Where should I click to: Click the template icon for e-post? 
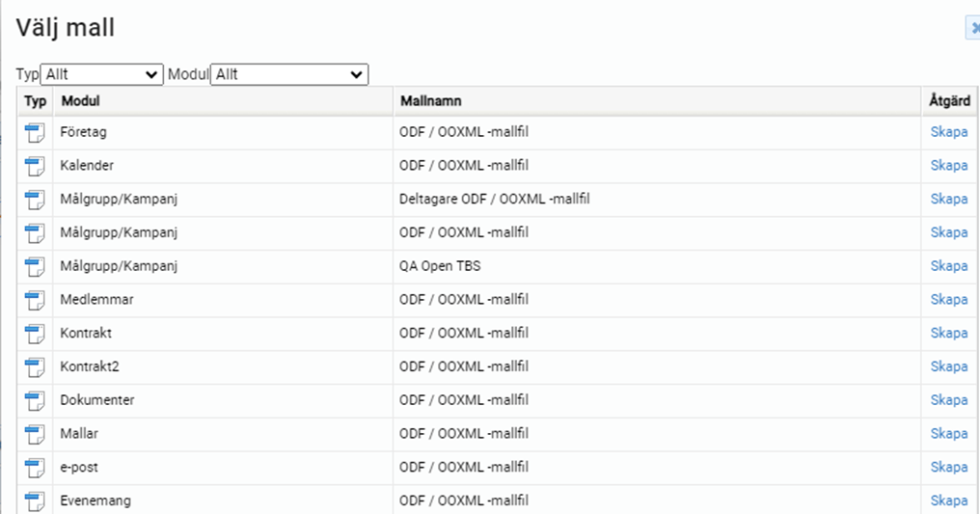click(x=35, y=468)
